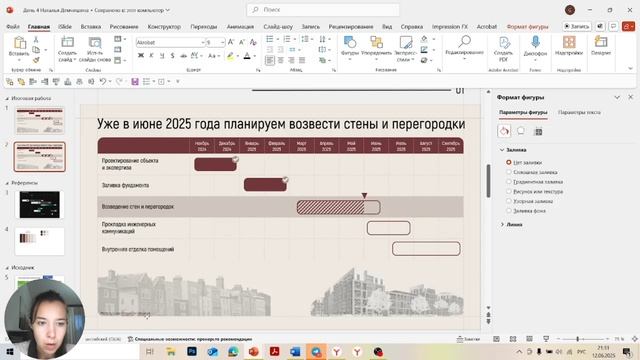
Task: Apply center text alignment
Action: point(281,60)
